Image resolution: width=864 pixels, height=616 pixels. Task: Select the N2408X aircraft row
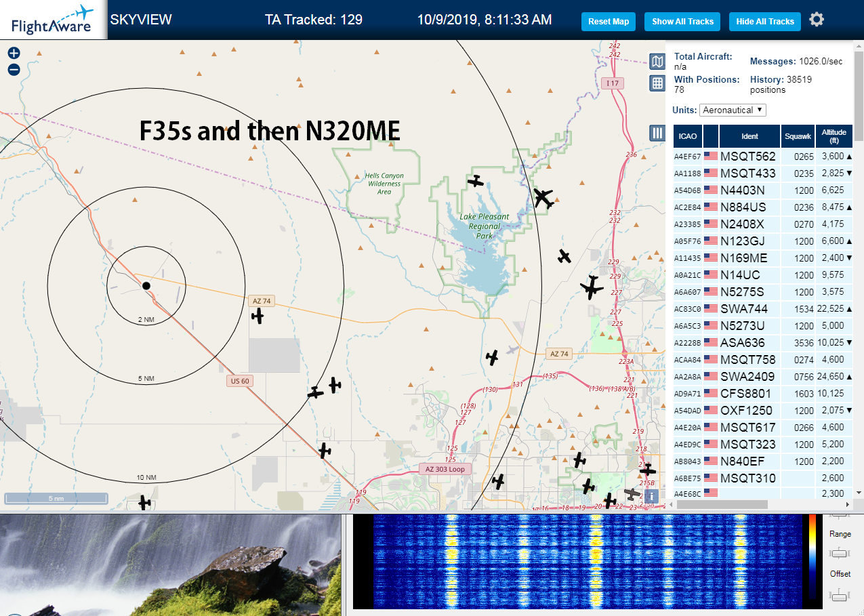click(763, 224)
